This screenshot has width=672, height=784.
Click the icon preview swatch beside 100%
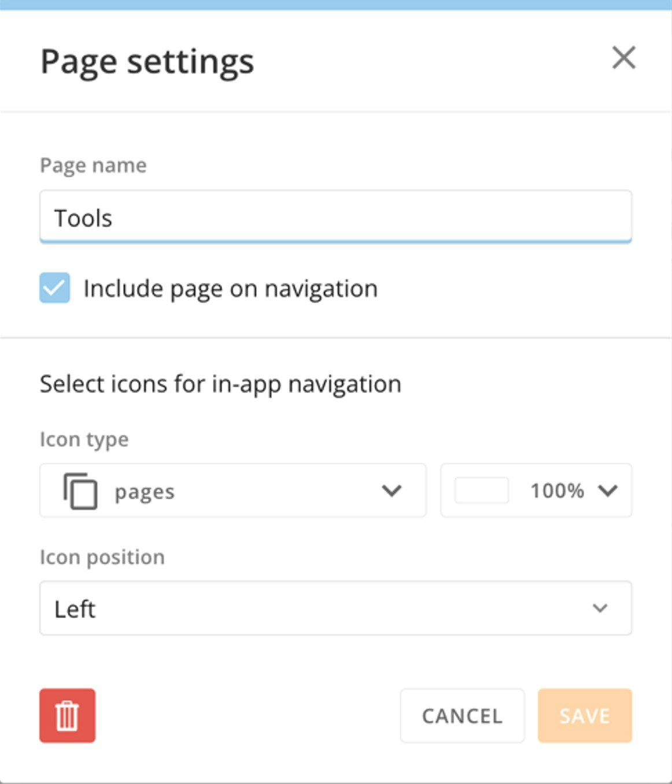484,491
